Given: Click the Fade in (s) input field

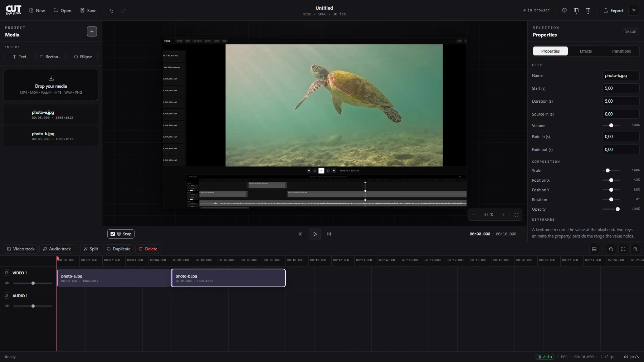Looking at the screenshot, I should 621,137.
